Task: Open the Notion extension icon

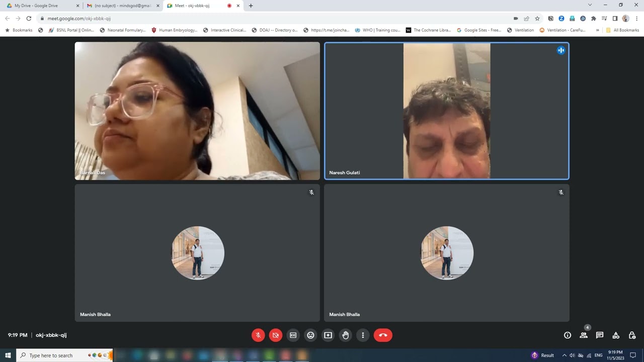Action: click(551, 18)
